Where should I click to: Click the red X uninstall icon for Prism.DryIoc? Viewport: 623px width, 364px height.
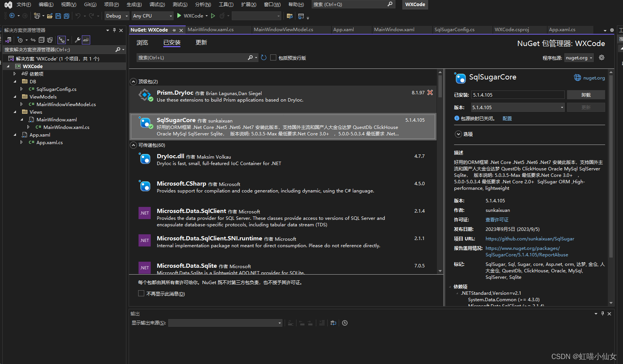click(430, 92)
